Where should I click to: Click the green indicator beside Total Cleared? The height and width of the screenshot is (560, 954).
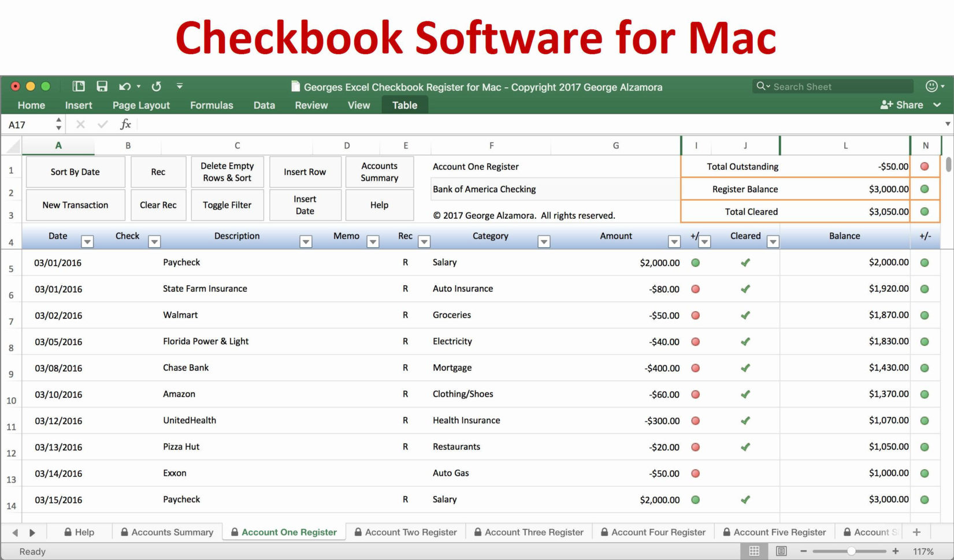tap(925, 211)
